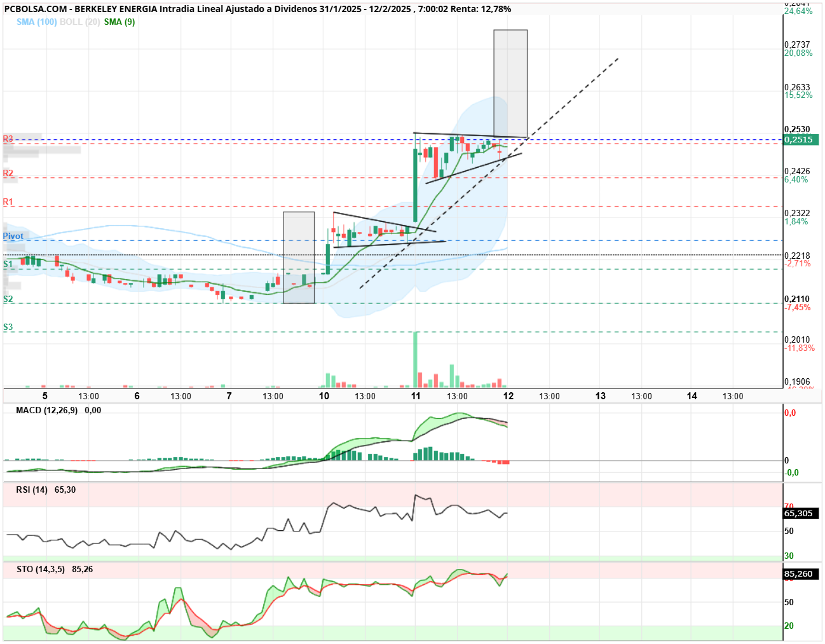825x644 pixels.
Task: Click the STO (14,3,5) panel title
Action: (41, 569)
